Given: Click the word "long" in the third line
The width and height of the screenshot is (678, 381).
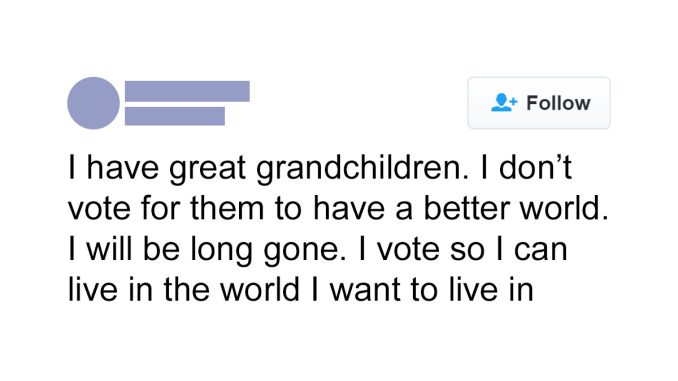Looking at the screenshot, I should pos(221,250).
